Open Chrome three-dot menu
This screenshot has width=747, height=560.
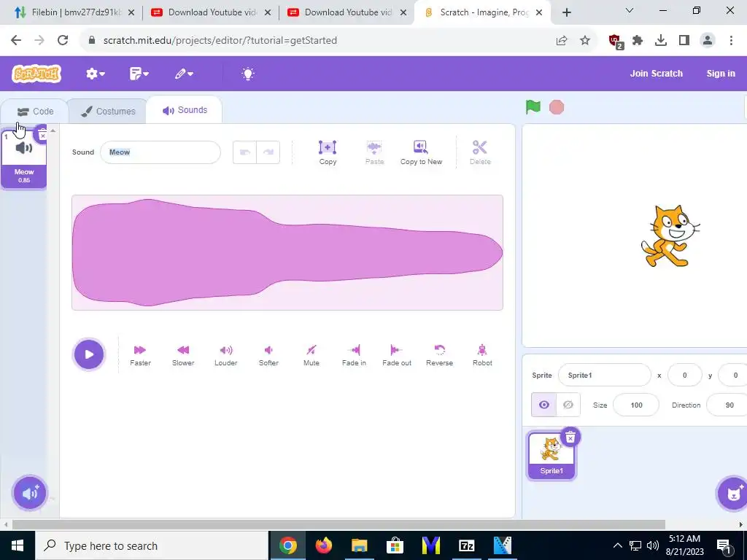point(731,41)
